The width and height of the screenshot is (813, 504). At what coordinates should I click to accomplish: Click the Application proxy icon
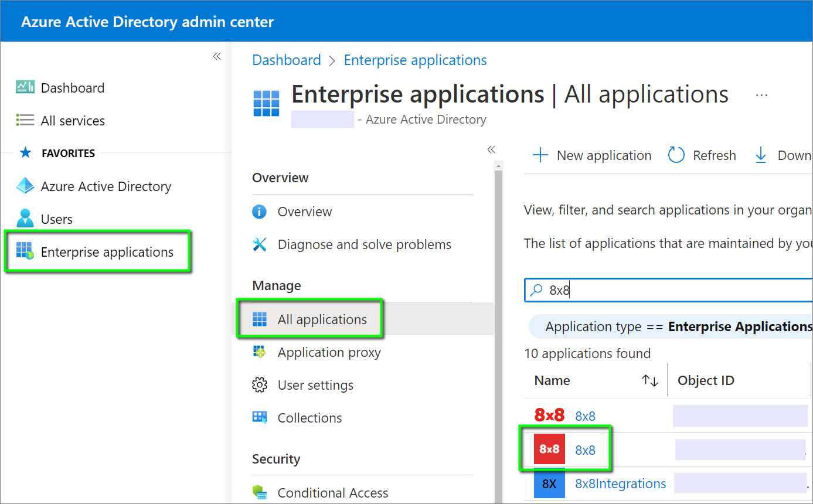pyautogui.click(x=260, y=352)
